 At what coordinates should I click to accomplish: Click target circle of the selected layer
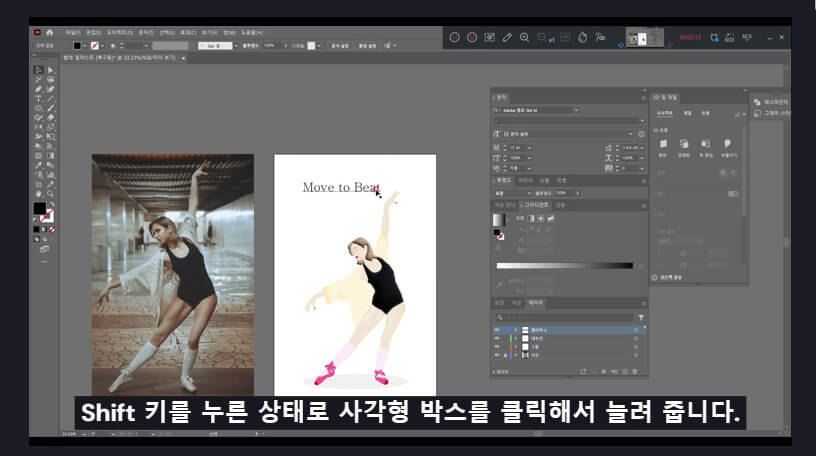tap(636, 330)
